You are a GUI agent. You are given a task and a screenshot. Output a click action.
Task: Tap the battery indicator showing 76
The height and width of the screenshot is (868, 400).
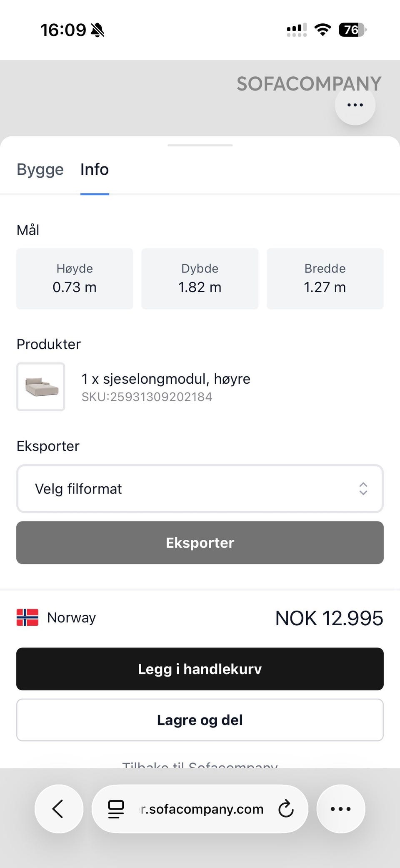pos(352,30)
